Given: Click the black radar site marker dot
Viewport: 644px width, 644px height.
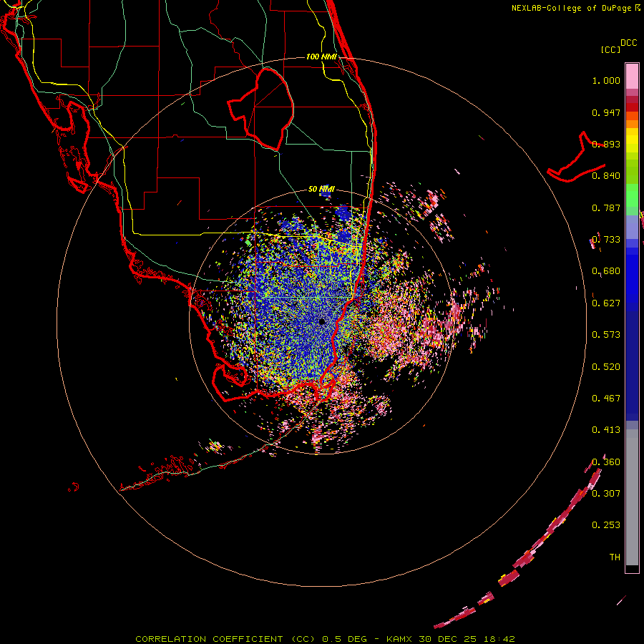Looking at the screenshot, I should tap(322, 321).
